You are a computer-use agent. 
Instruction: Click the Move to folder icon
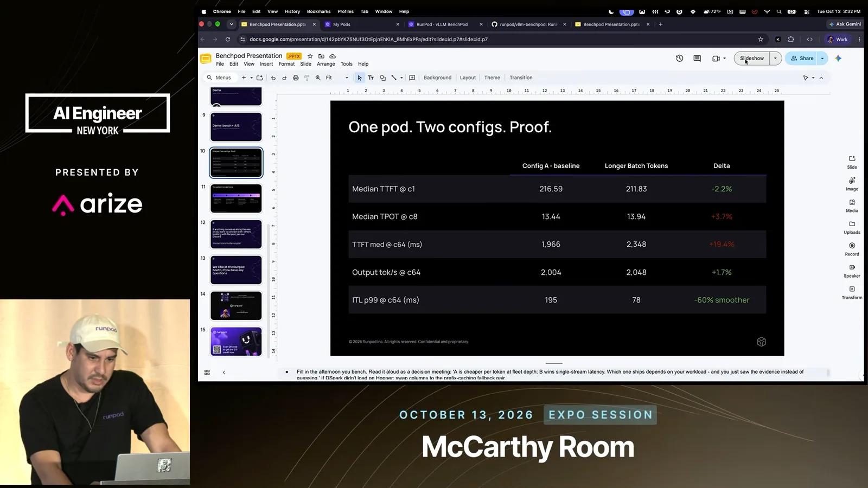(x=321, y=56)
